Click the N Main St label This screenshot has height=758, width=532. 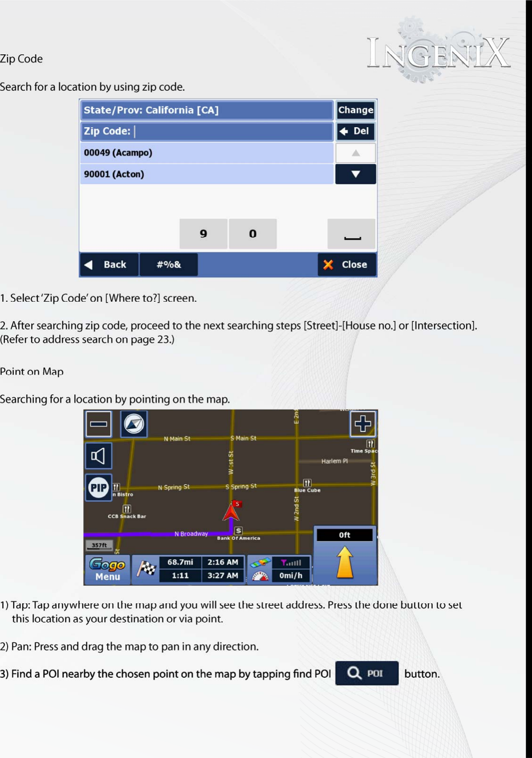[177, 439]
